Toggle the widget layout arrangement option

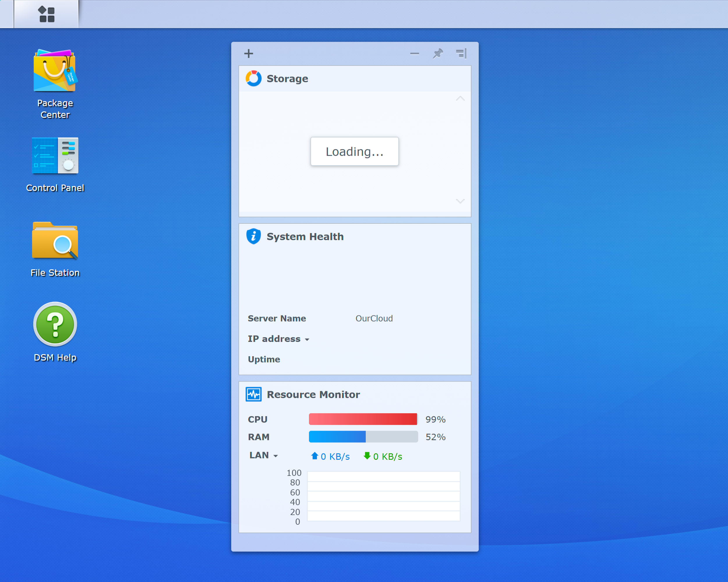(461, 53)
